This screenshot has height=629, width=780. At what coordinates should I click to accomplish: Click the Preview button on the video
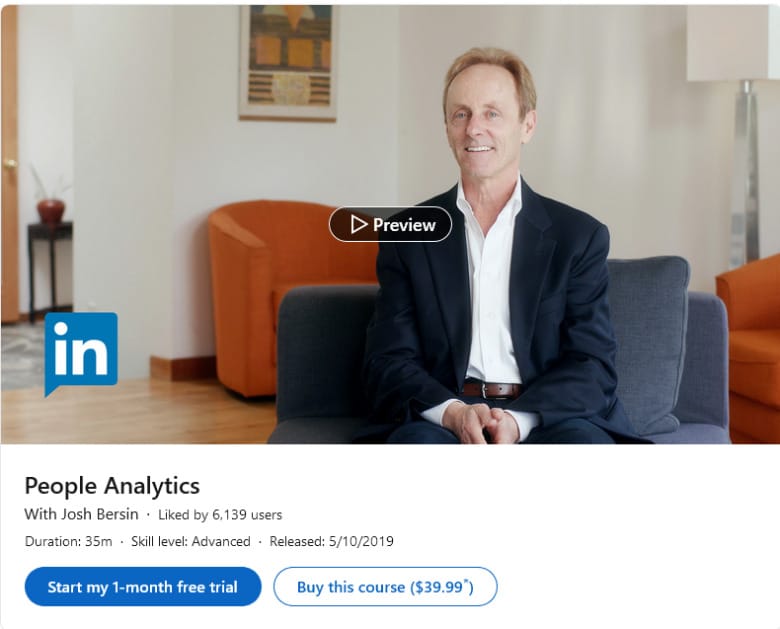(x=390, y=224)
